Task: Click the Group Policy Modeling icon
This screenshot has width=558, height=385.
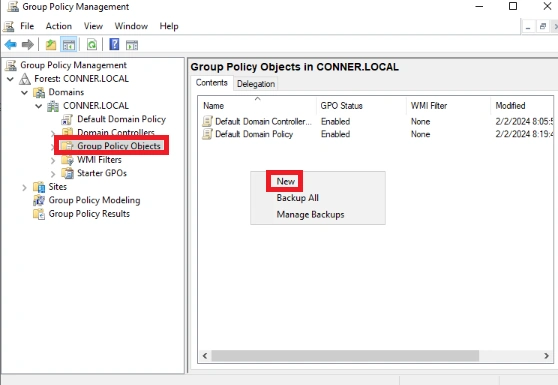Action: point(39,200)
